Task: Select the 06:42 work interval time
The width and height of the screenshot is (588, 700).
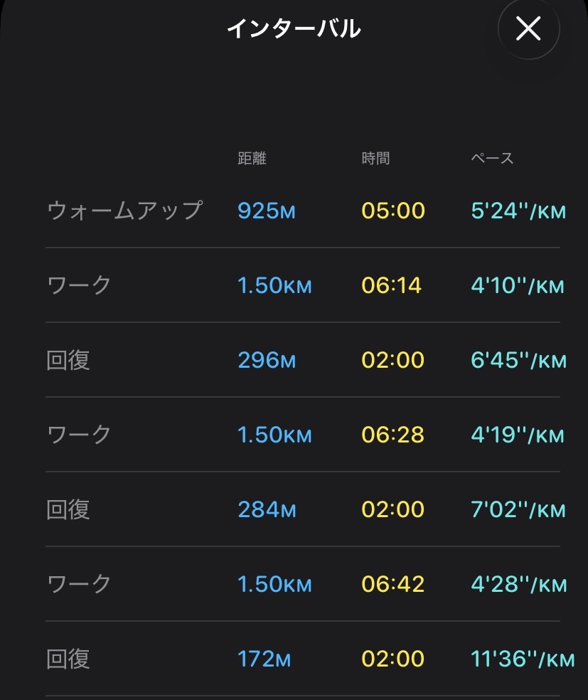Action: coord(392,585)
